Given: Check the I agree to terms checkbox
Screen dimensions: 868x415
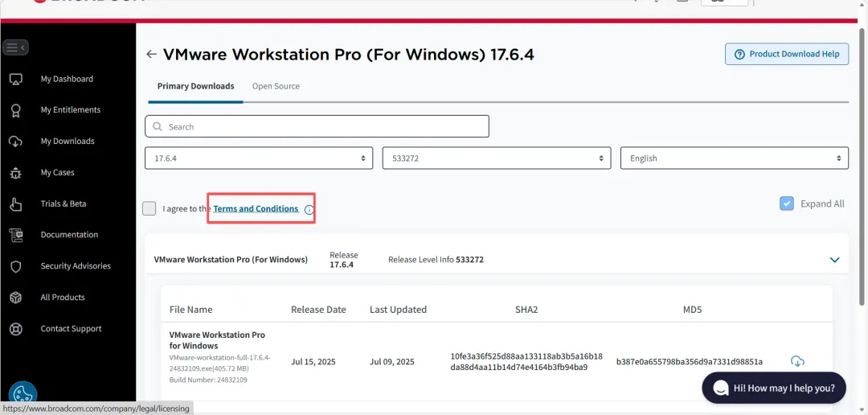Looking at the screenshot, I should pos(149,208).
